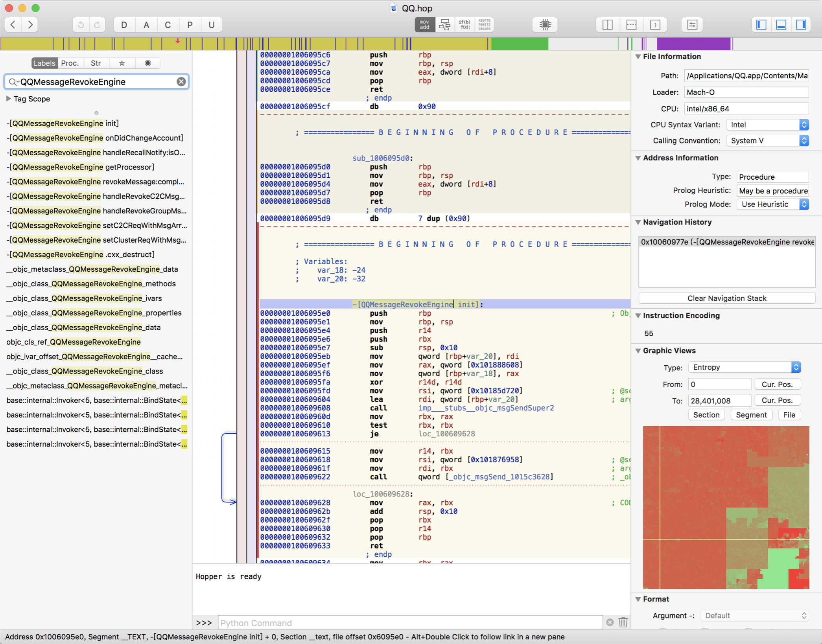Clear the label search field
Viewport: 822px width, 644px height.
point(181,81)
